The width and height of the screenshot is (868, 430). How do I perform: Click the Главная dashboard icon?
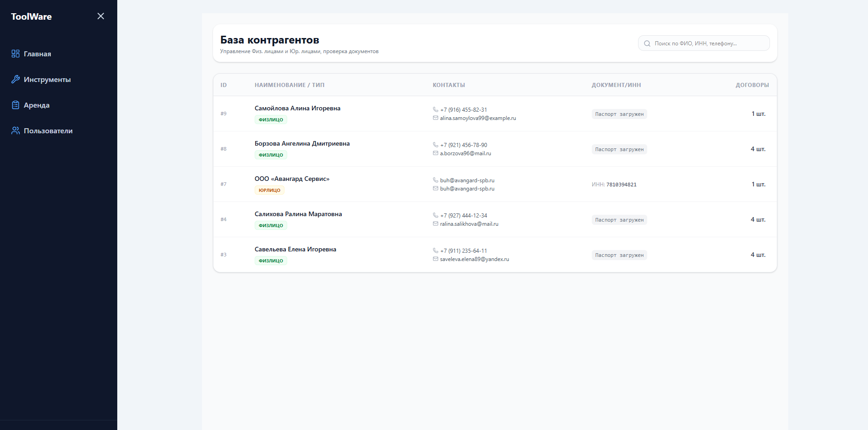[16, 54]
